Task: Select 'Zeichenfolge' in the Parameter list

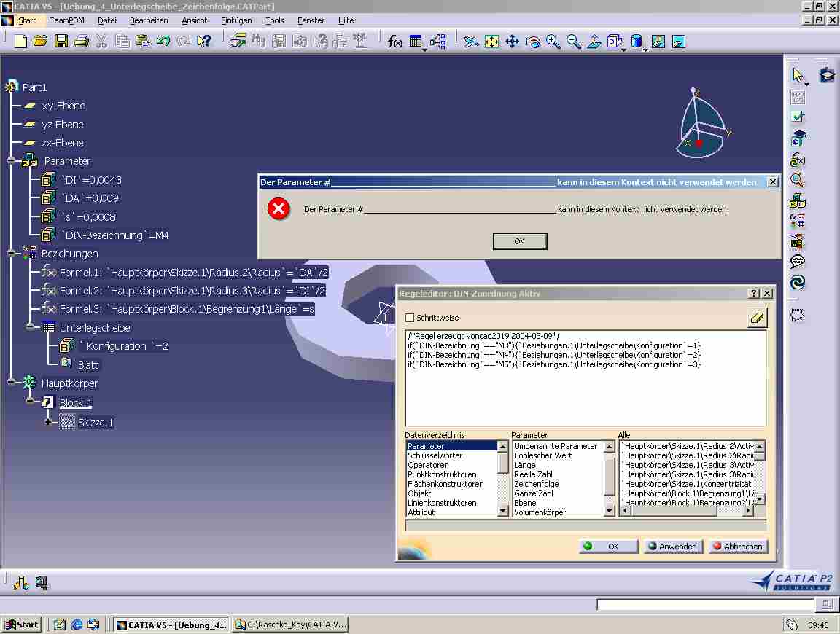Action: click(x=536, y=484)
